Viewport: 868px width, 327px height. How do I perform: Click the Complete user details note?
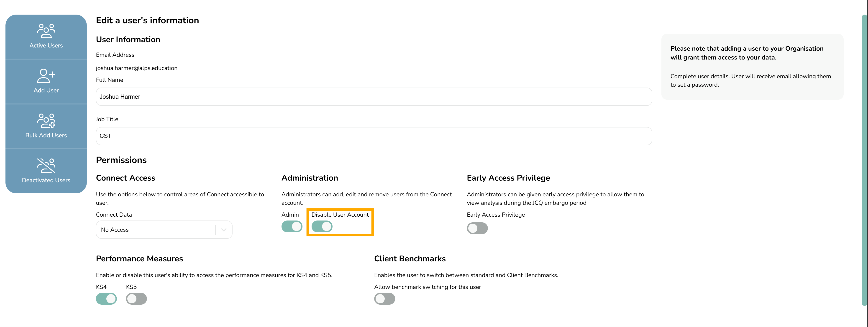pyautogui.click(x=750, y=81)
